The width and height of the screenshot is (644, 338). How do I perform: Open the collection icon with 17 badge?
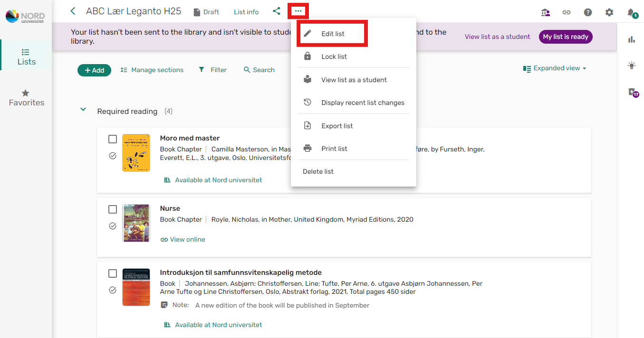coord(633,92)
